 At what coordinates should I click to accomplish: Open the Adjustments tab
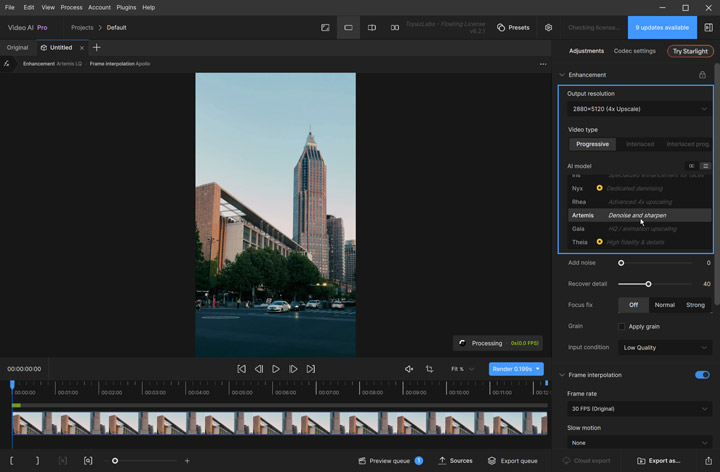point(586,51)
